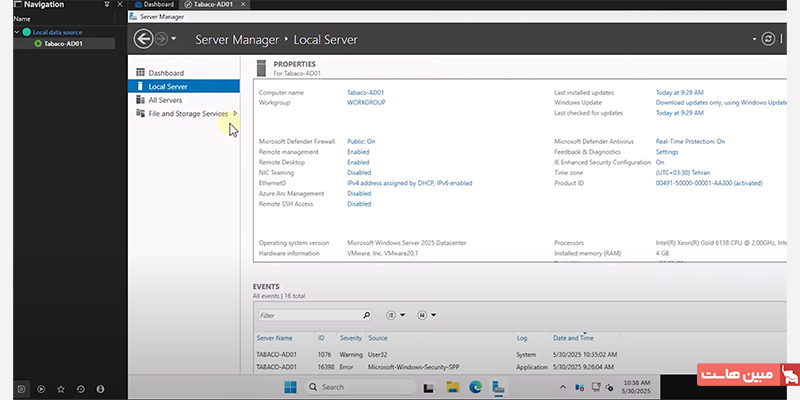Switch to the Dashboard tab at top
This screenshot has width=800, height=400.
point(154,4)
